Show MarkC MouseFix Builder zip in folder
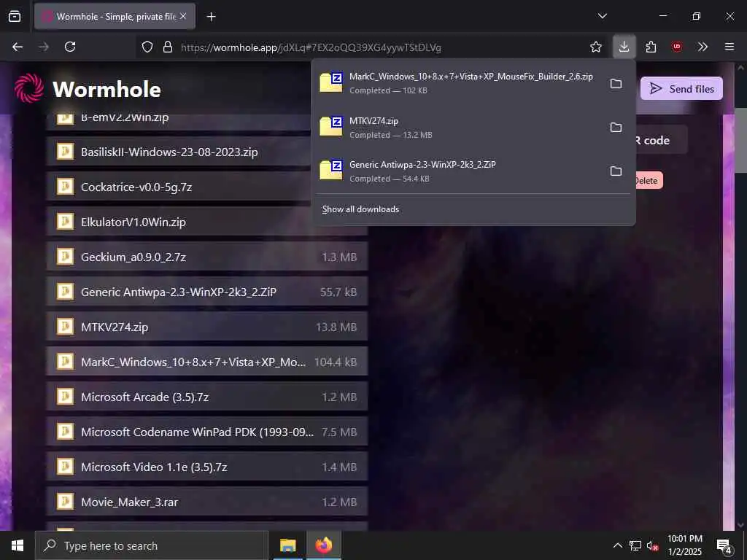This screenshot has width=747, height=560. coord(616,84)
